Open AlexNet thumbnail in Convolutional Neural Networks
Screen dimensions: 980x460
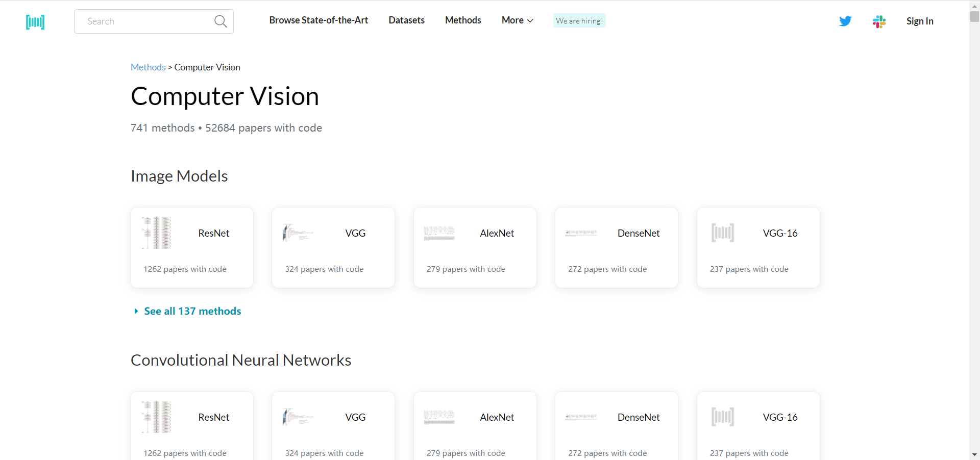coord(439,417)
